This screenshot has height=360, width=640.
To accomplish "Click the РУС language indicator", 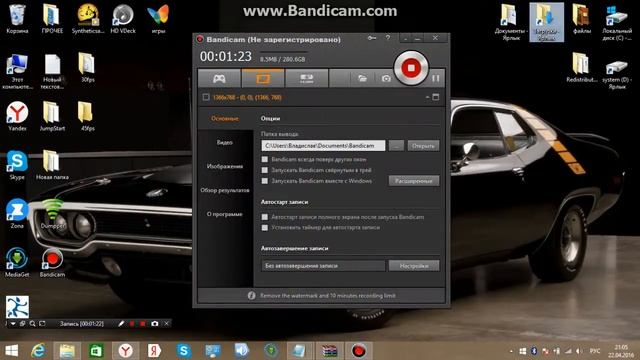I will (595, 351).
